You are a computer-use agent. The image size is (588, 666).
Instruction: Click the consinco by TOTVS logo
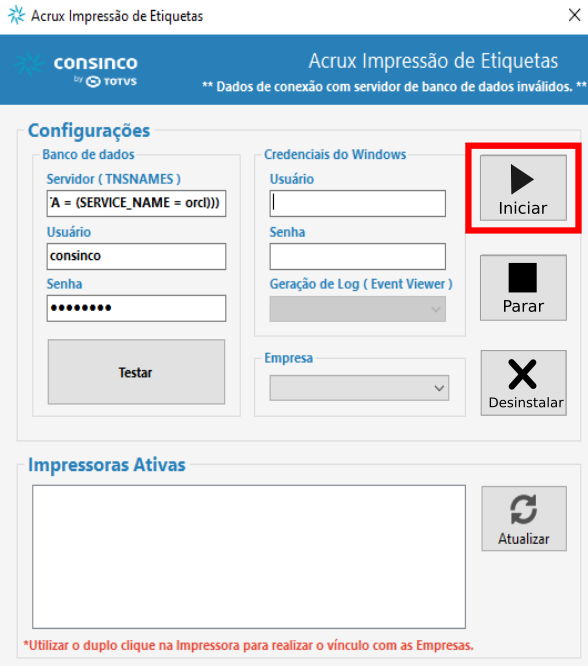click(76, 69)
